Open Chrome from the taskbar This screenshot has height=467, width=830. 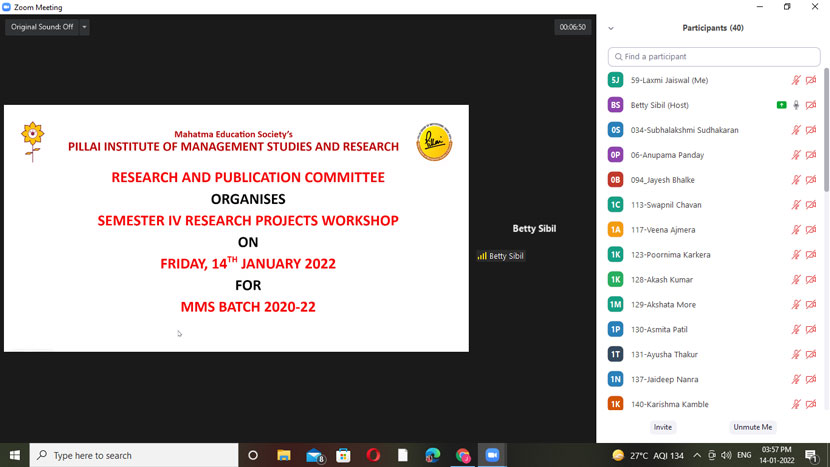coord(463,455)
